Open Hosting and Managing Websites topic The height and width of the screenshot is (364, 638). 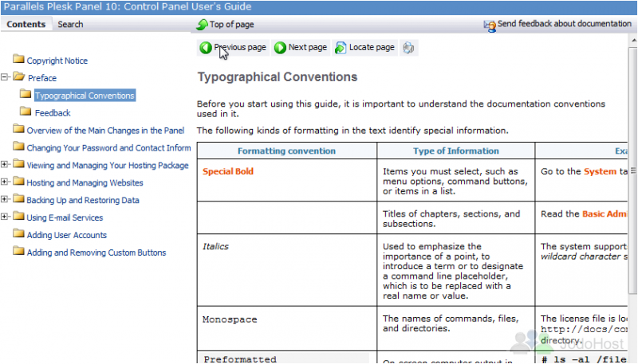(85, 183)
